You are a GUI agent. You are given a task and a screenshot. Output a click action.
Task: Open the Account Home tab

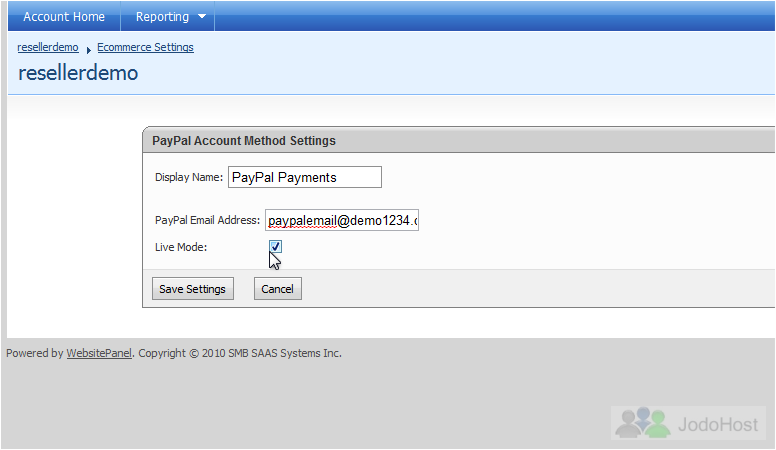(64, 17)
